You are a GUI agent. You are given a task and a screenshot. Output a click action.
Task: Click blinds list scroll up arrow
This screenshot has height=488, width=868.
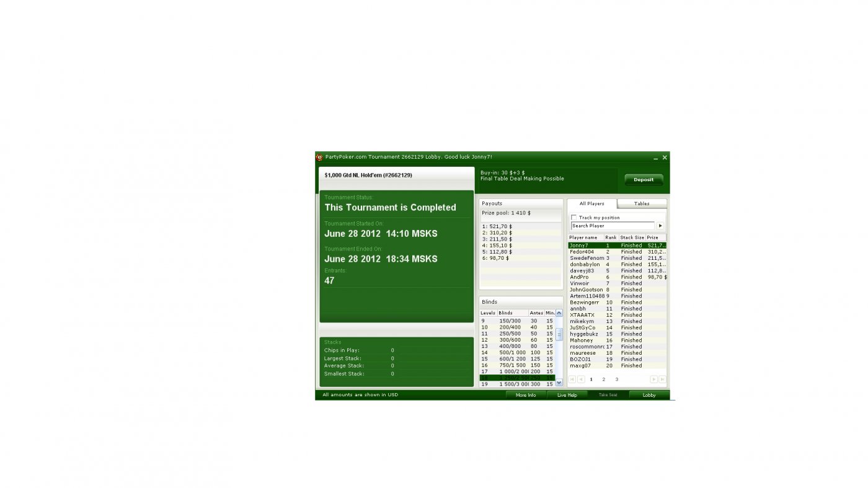coord(559,313)
